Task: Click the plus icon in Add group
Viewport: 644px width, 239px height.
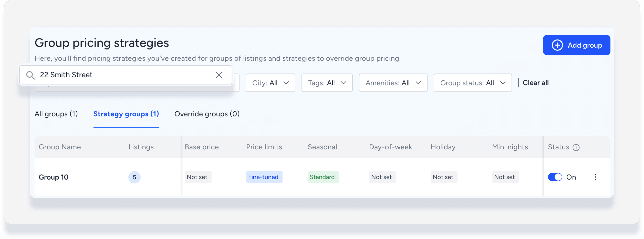Action: click(557, 45)
